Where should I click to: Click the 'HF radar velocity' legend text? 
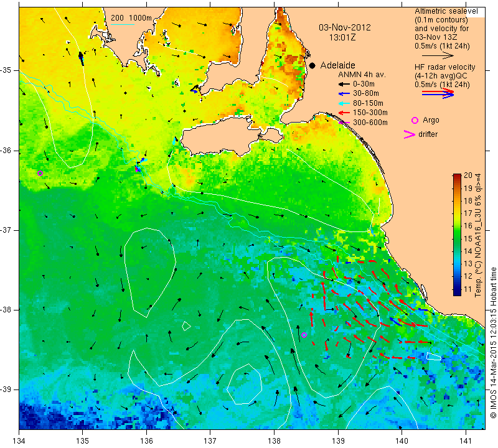pos(445,67)
